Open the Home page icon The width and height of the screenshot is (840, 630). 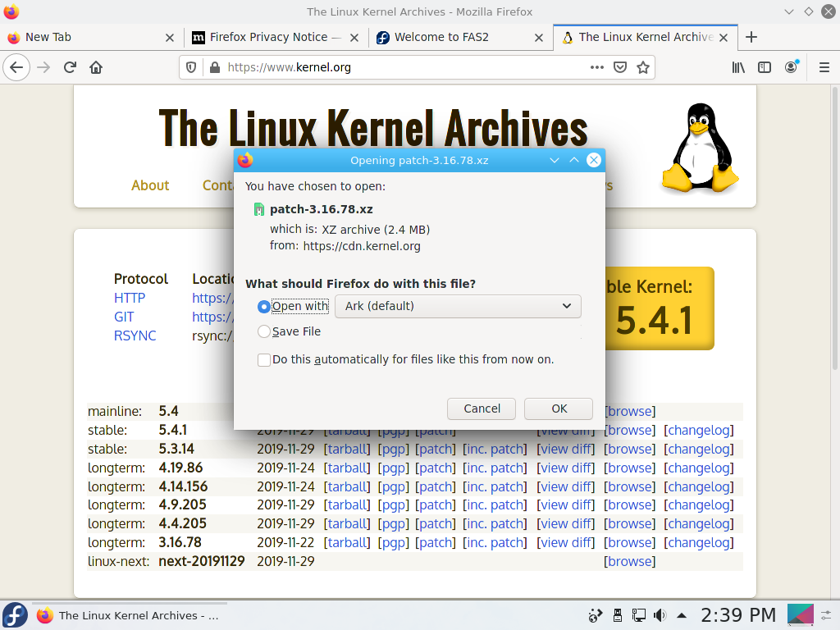(96, 67)
